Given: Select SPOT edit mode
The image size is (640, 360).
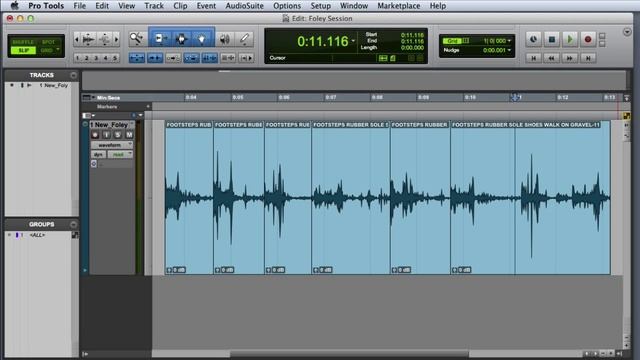Looking at the screenshot, I should [48, 42].
